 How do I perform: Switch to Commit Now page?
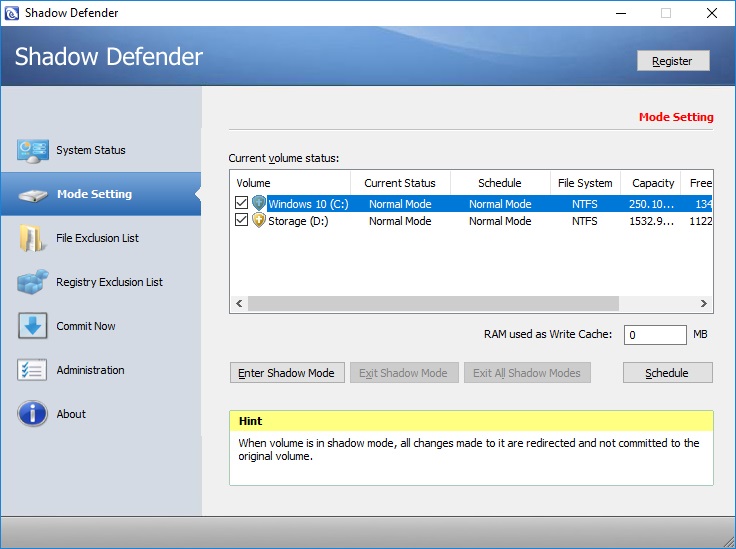point(101,326)
